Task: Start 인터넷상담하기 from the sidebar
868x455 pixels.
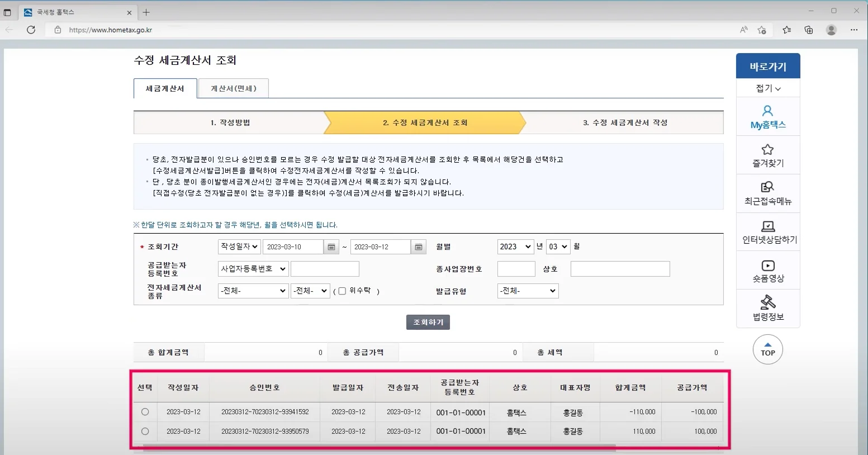Action: 767,231
